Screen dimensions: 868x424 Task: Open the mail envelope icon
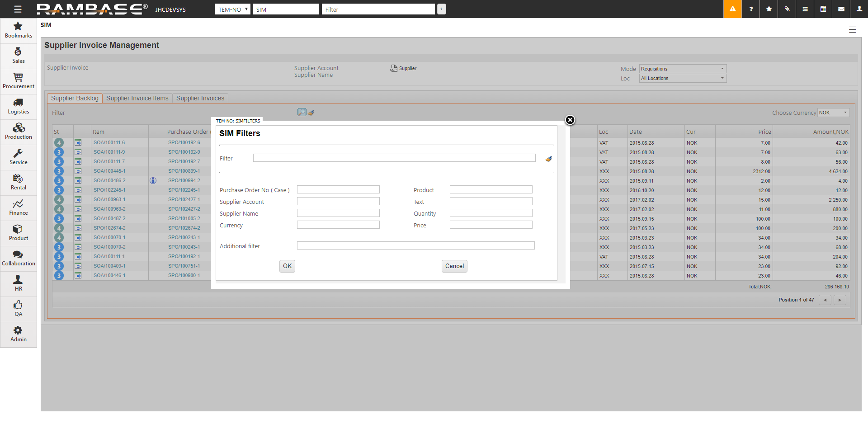(x=841, y=9)
